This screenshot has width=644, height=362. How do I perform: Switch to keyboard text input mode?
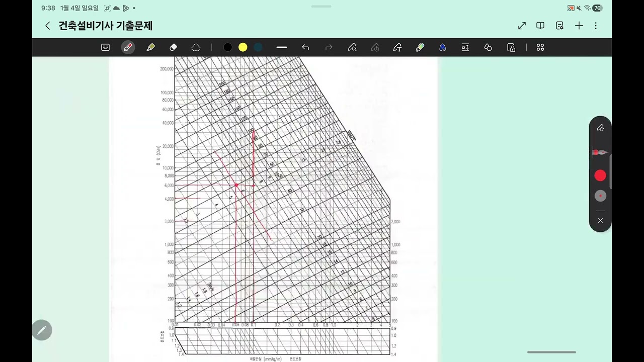point(105,47)
